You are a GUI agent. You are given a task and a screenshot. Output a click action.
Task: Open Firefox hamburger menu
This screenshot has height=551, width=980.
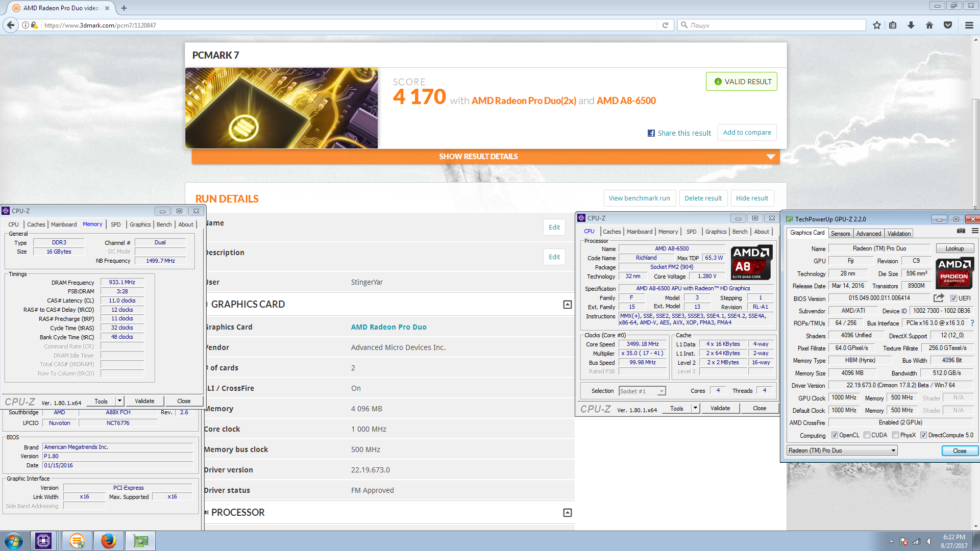[x=969, y=25]
